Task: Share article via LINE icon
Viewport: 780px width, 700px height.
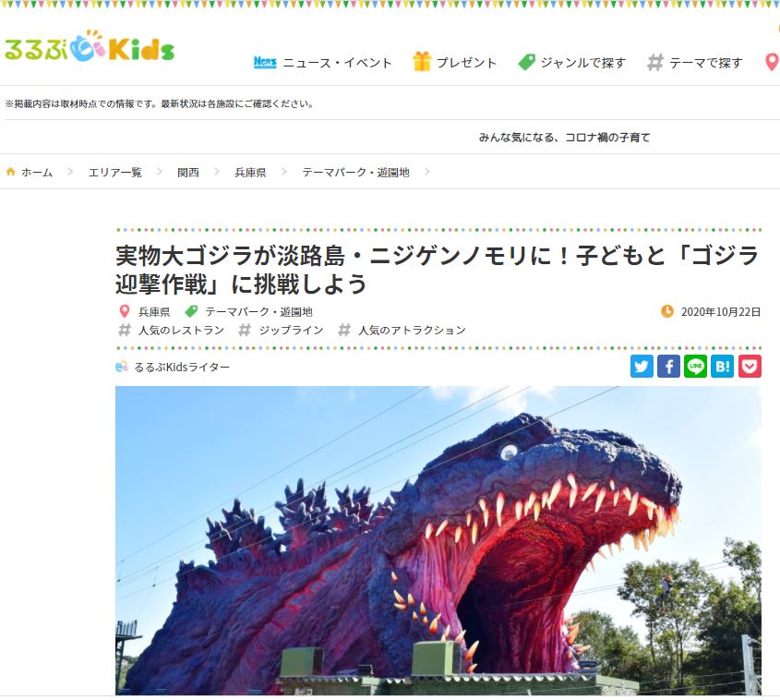Action: (695, 367)
